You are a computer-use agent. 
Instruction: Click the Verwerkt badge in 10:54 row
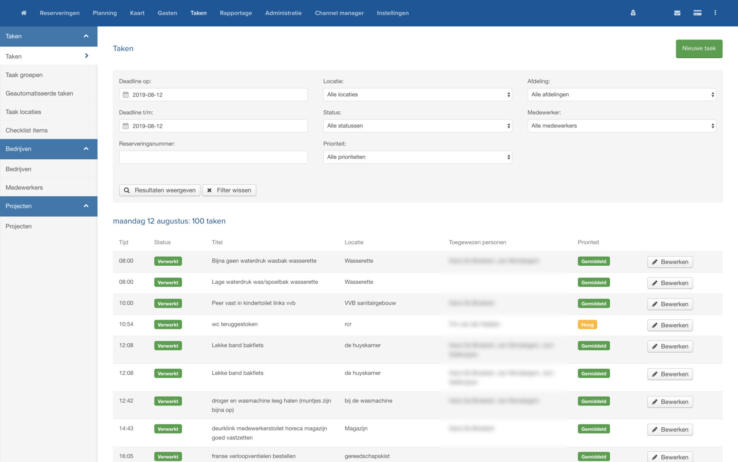pos(168,325)
